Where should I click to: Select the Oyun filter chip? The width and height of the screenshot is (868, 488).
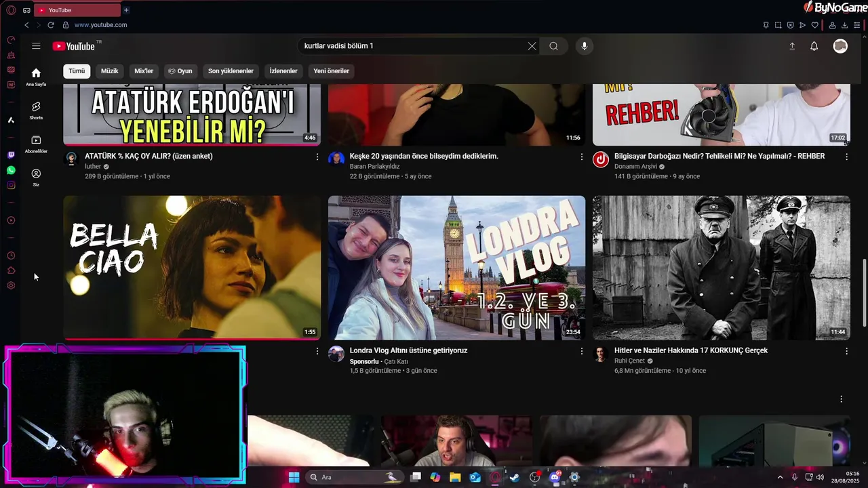pyautogui.click(x=180, y=71)
